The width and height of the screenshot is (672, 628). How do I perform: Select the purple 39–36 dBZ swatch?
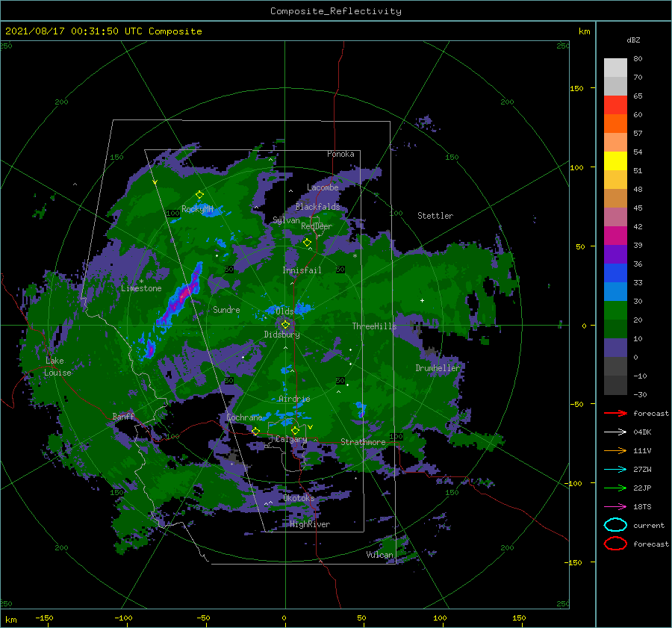coord(615,254)
